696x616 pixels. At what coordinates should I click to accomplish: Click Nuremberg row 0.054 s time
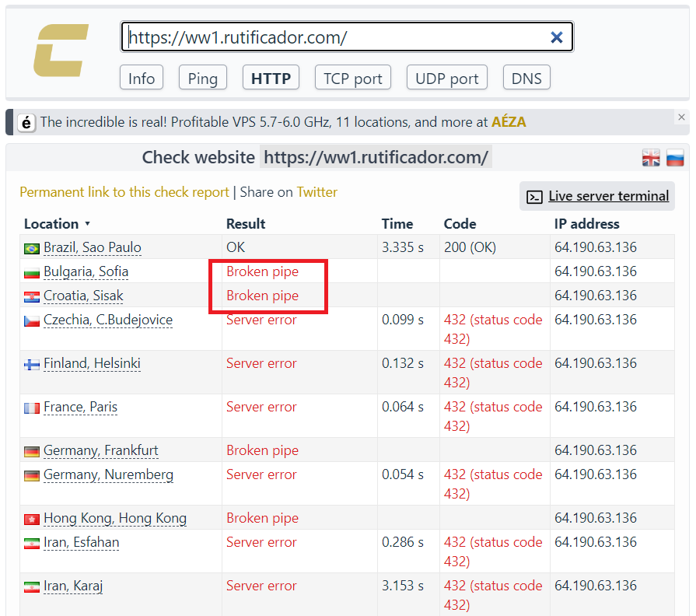pos(403,474)
